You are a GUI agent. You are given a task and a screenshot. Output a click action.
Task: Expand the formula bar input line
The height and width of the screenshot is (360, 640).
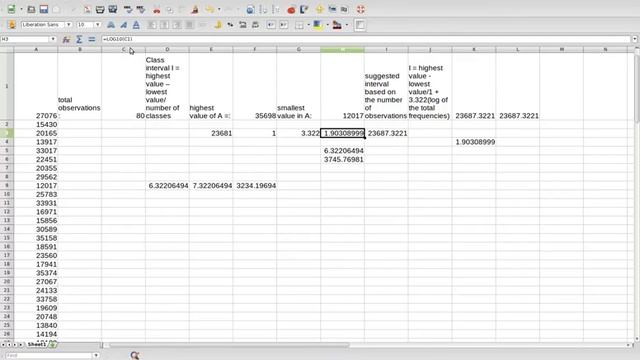tap(635, 39)
